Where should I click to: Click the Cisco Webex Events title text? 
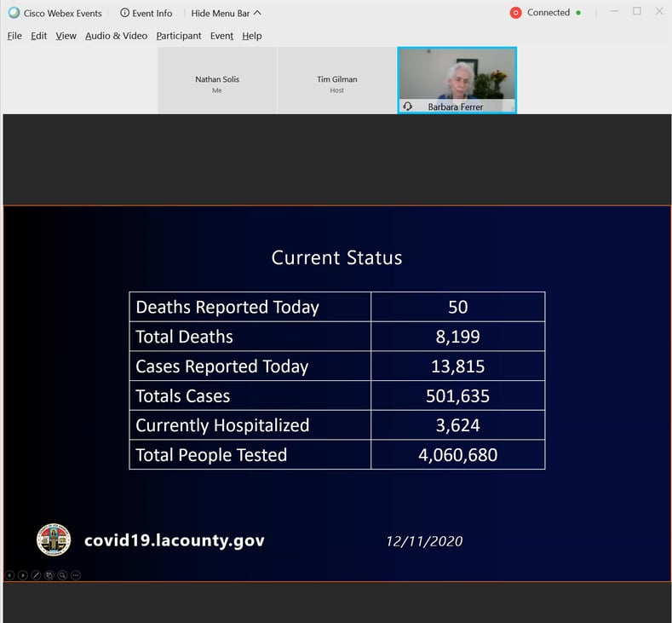(x=62, y=14)
